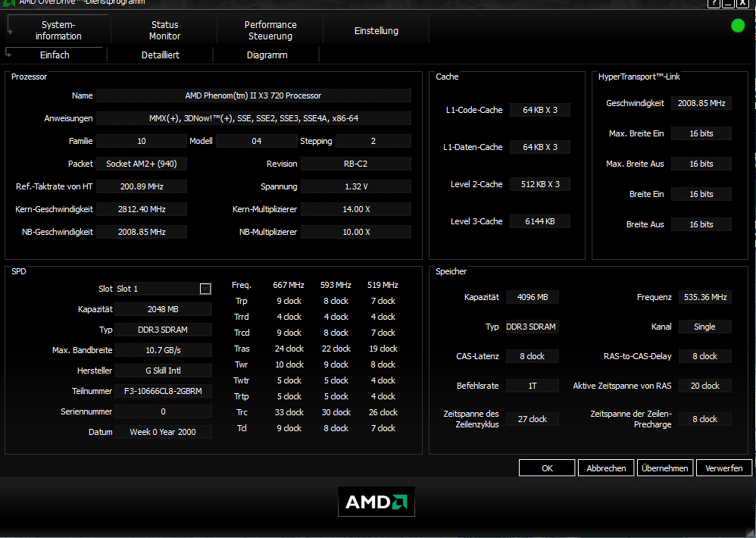Click the Hersteller value G Skill Intl
This screenshot has width=756, height=538.
(163, 371)
